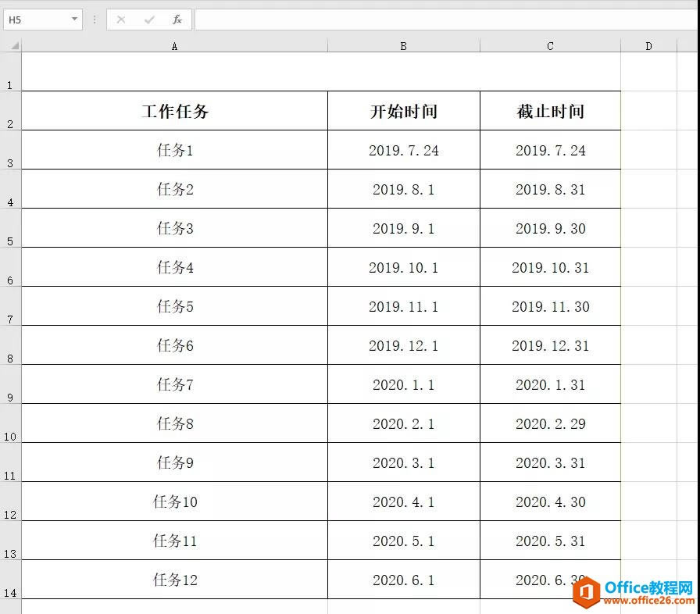Click end date cell 2019.12.31

click(550, 345)
